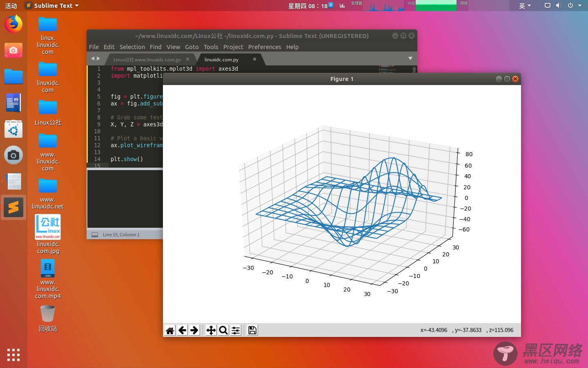Go to the next tab with the right arrow
Image resolution: width=588 pixels, height=368 pixels.
[98, 58]
